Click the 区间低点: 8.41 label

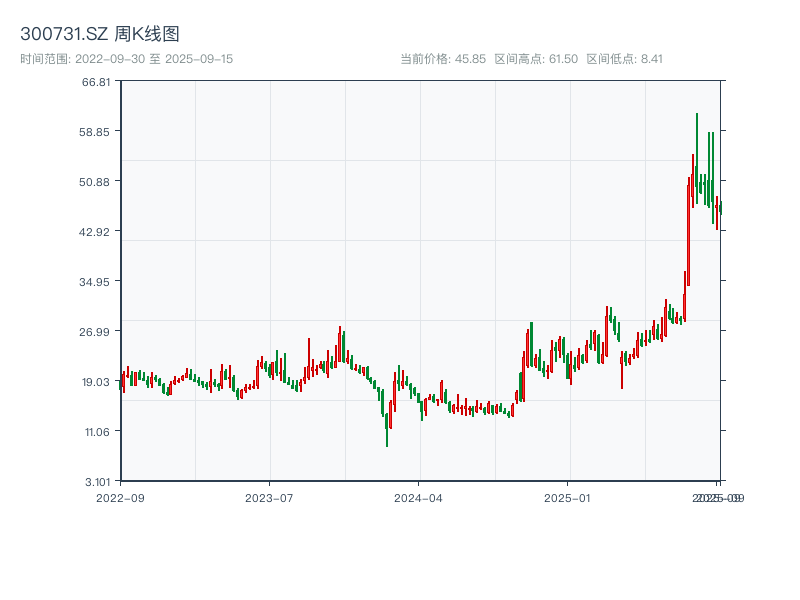click(624, 59)
